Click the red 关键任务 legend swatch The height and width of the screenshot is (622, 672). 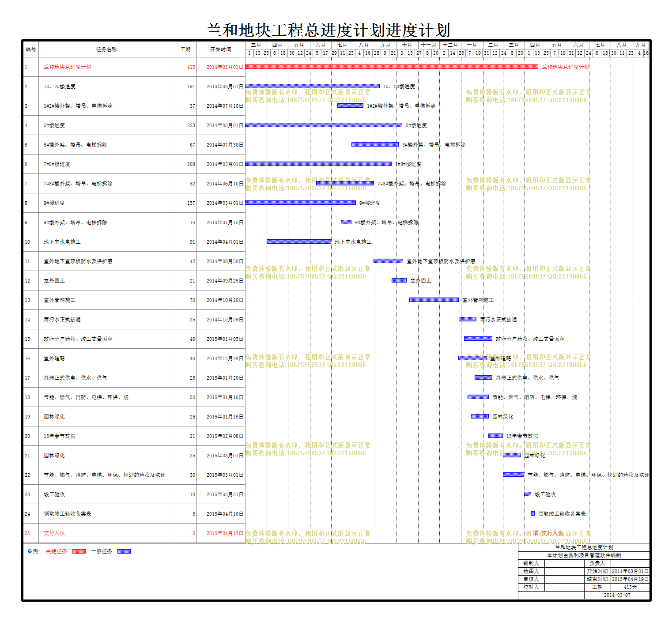tap(79, 551)
